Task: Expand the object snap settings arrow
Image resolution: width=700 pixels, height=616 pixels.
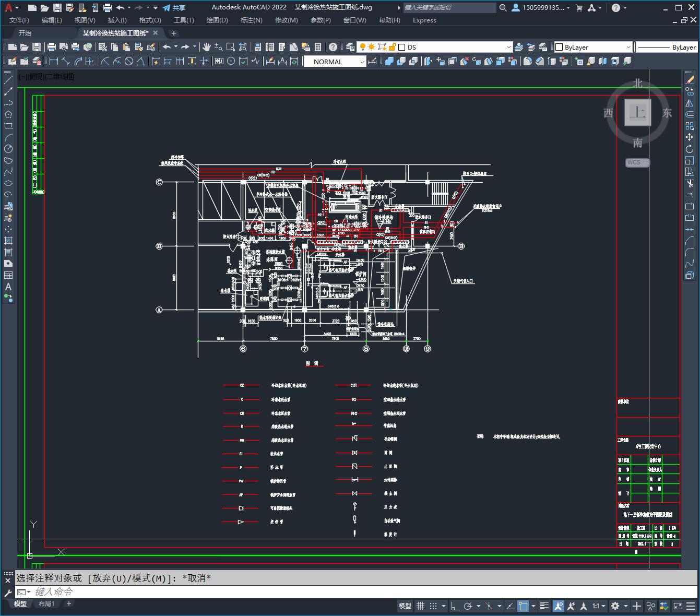Action: click(x=533, y=606)
